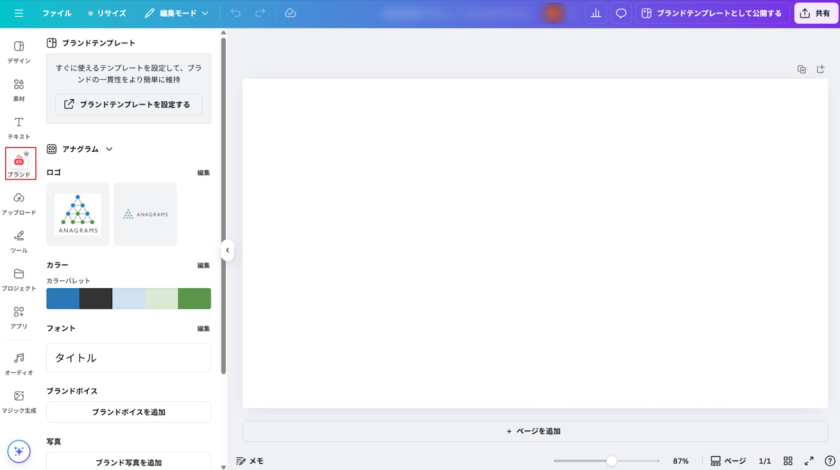Expand the 編集モード dropdown

177,13
